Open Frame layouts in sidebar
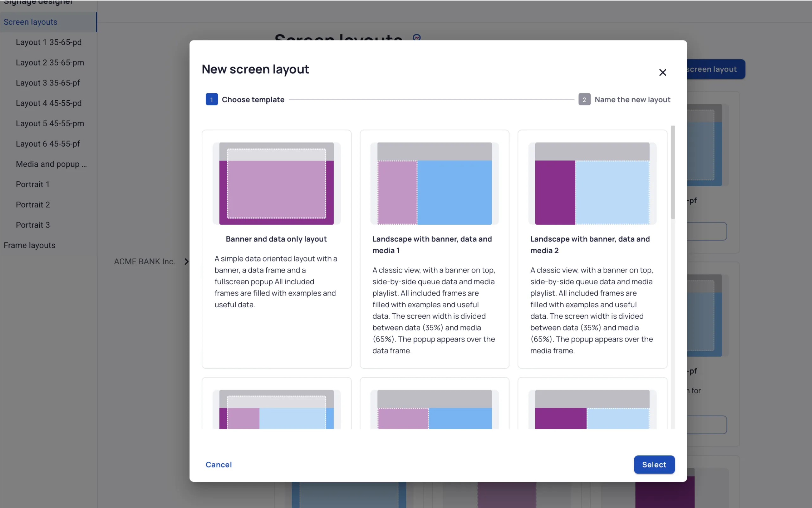Image resolution: width=812 pixels, height=508 pixels. [x=29, y=245]
